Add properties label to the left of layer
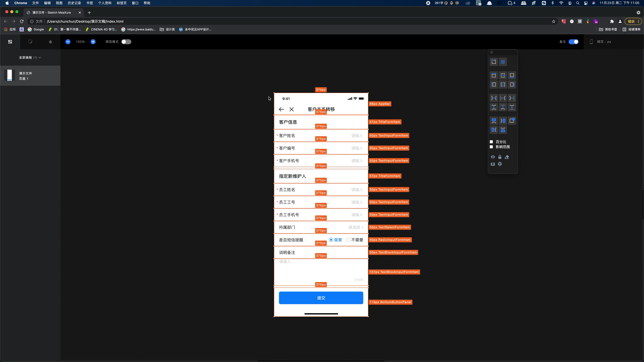Viewport: 644px width, 362px height. [x=494, y=130]
